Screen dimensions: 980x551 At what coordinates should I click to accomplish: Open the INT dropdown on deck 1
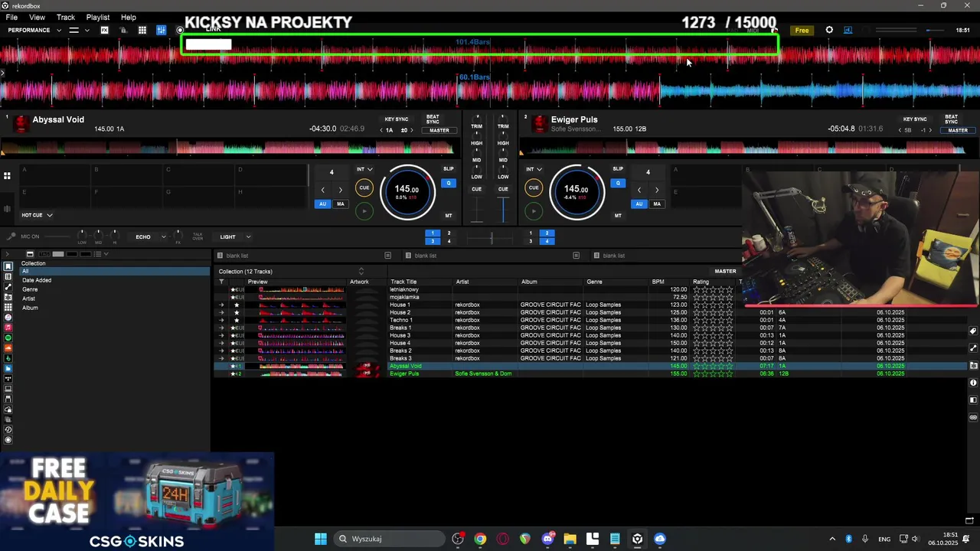click(364, 169)
